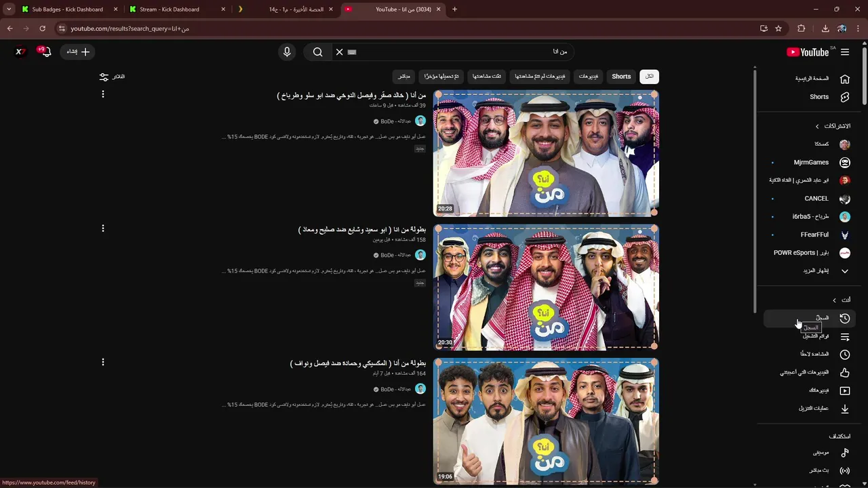Click the Create (إنشاء) button
Screen dimensions: 868x488
[78, 52]
